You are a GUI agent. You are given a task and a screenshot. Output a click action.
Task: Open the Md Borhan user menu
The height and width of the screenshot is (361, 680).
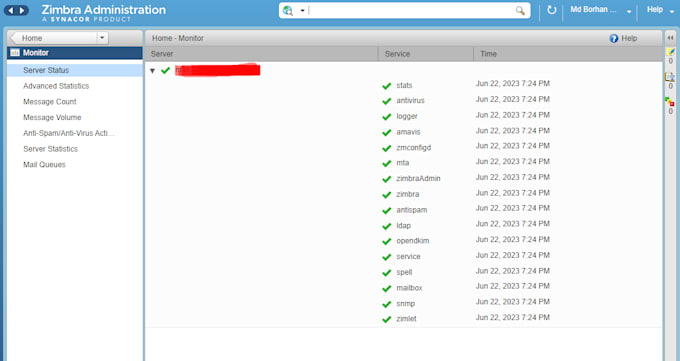[x=600, y=10]
